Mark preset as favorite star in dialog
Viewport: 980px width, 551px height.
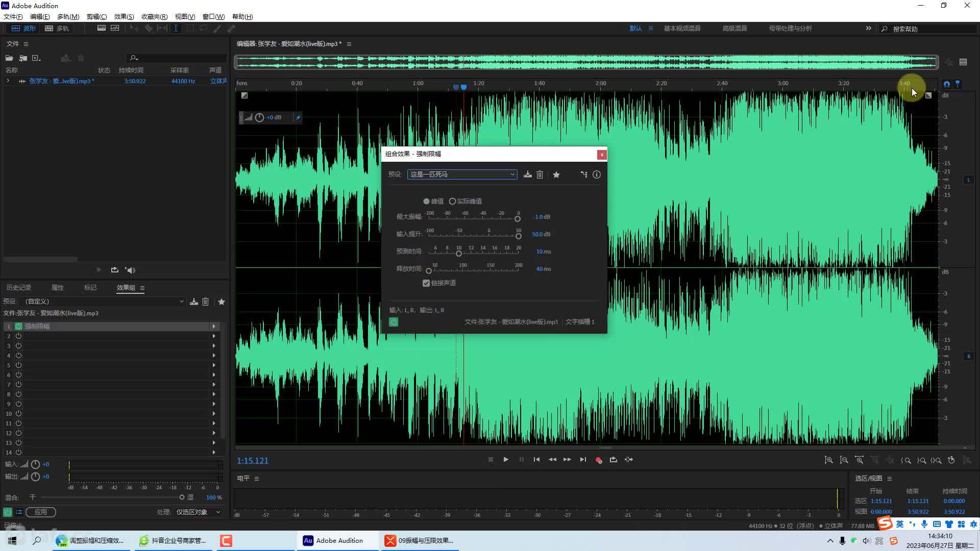(x=556, y=174)
